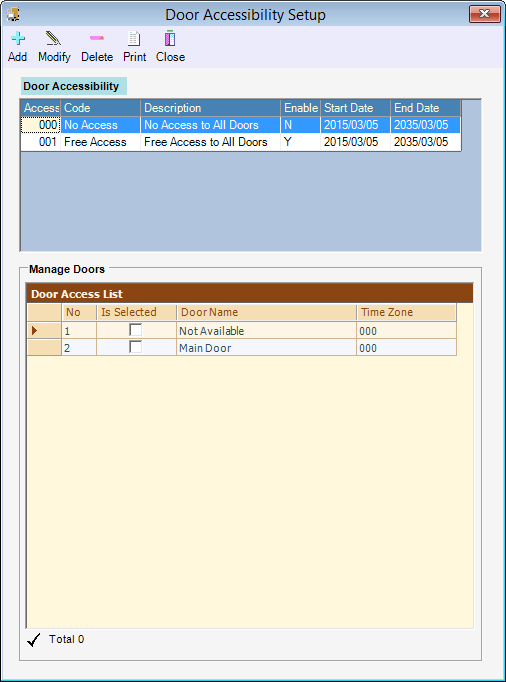Select the Free Access row

(241, 142)
